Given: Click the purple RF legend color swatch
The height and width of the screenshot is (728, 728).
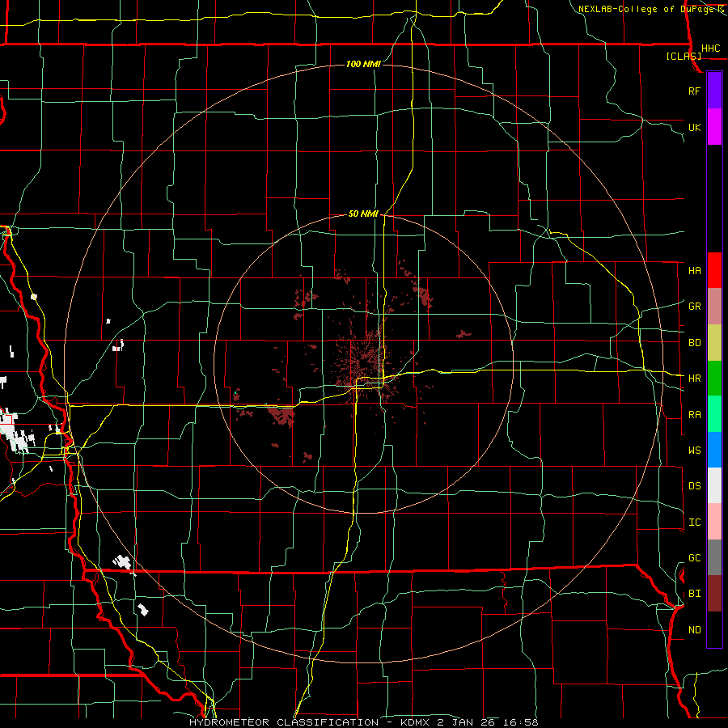Looking at the screenshot, I should (714, 91).
